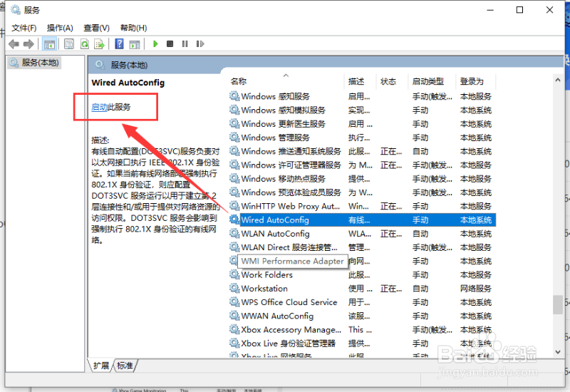The height and width of the screenshot is (392, 570).
Task: Toggle show/hide console tree icon
Action: coord(49,44)
